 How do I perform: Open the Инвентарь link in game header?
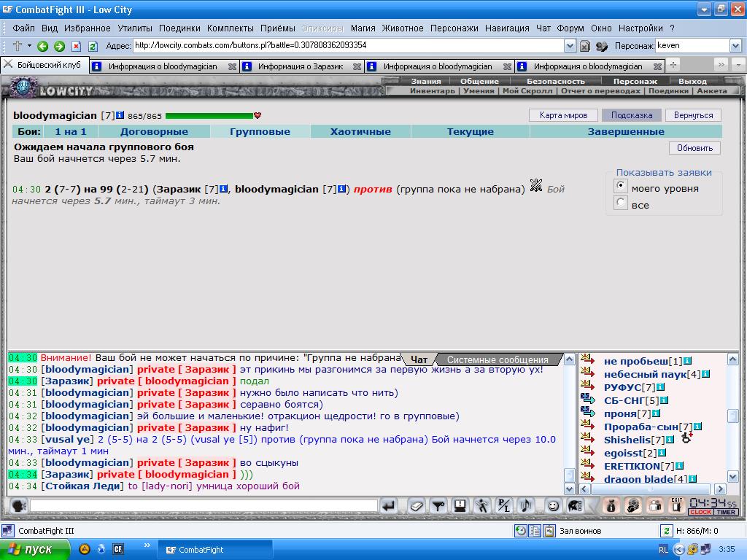coord(432,90)
